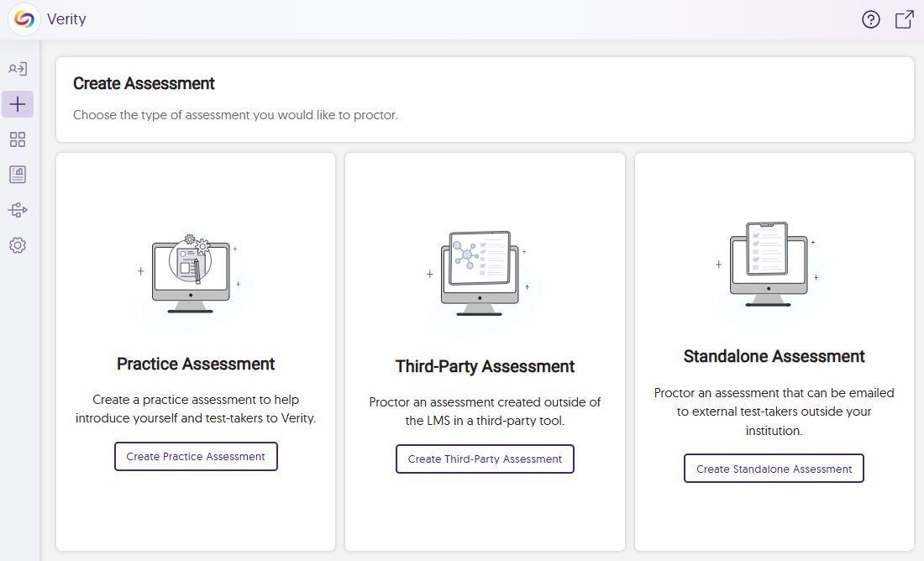This screenshot has height=561, width=924.
Task: Click the Create Assessment page title
Action: pyautogui.click(x=144, y=83)
